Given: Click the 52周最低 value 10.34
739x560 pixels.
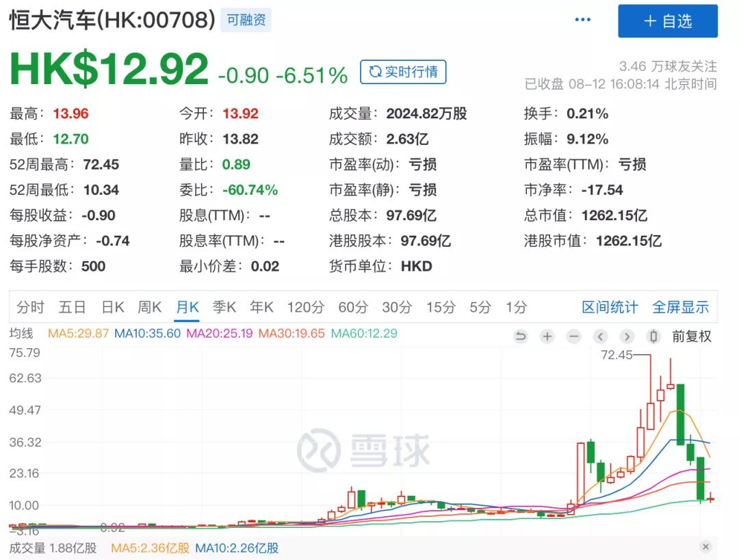Looking at the screenshot, I should pos(101,190).
